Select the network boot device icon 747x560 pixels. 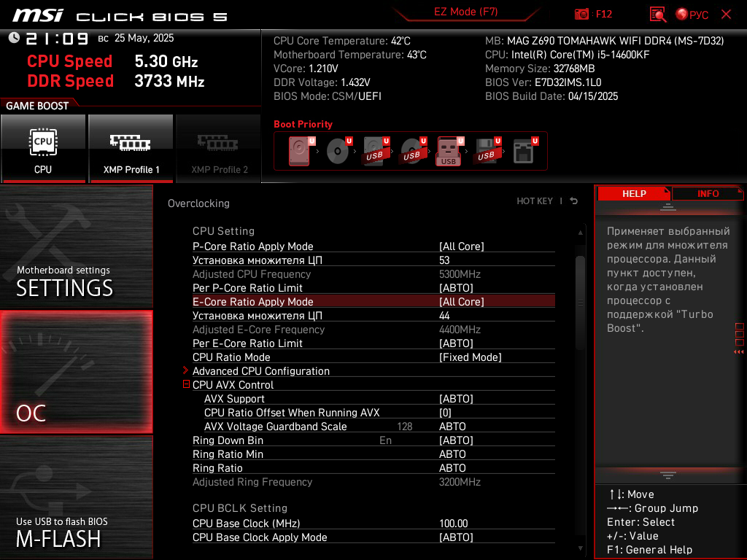pos(525,151)
